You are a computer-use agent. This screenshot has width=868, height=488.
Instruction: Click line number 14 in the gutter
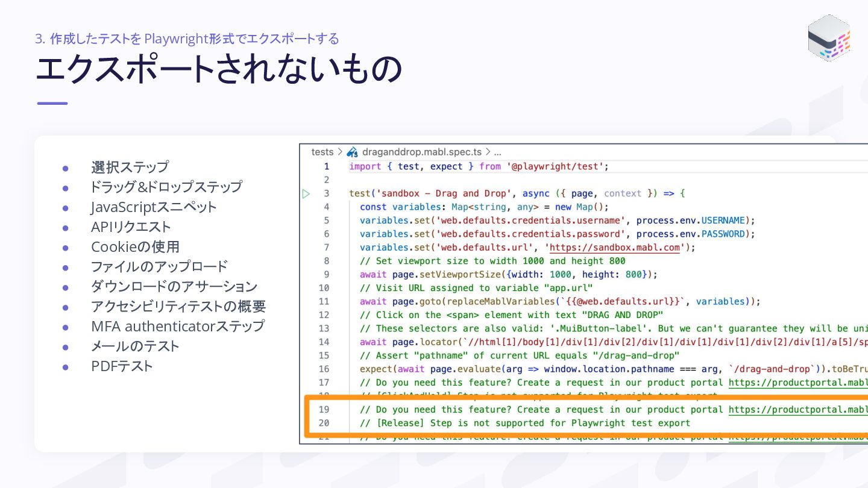pos(324,342)
